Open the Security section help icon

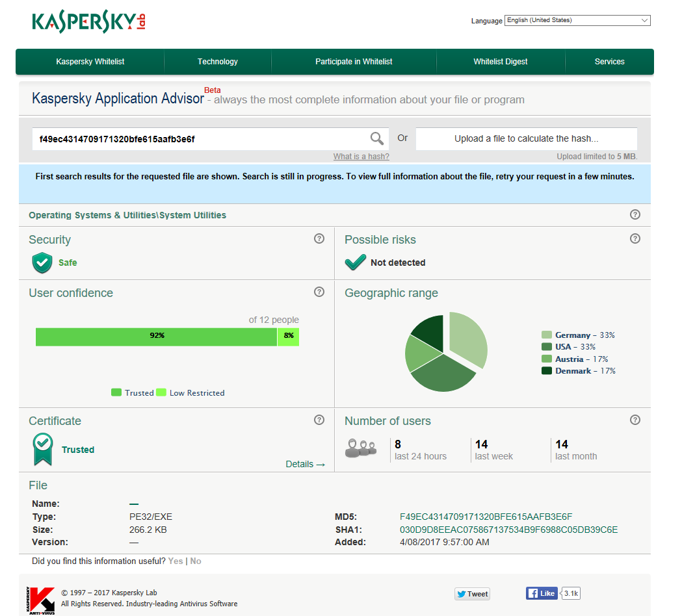[319, 238]
